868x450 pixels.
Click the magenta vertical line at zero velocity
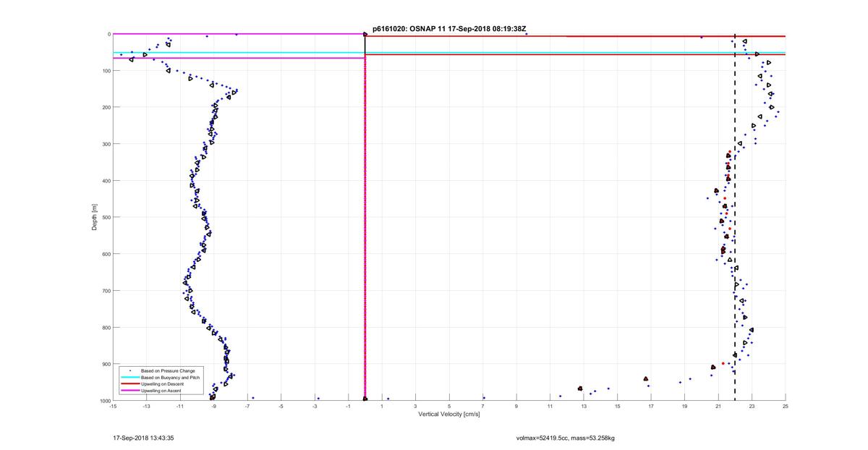365,228
